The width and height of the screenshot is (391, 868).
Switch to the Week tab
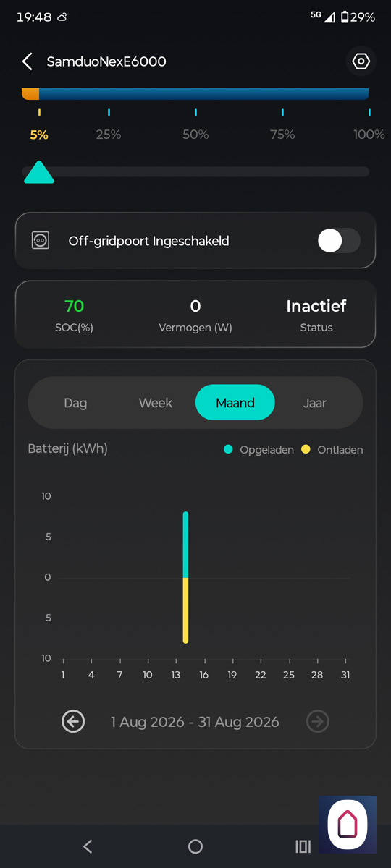156,403
